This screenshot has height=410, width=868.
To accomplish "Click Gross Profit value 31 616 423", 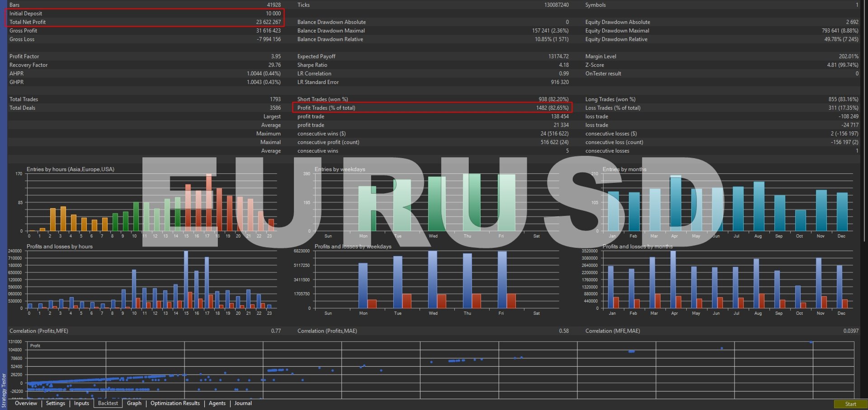I will click(x=269, y=31).
